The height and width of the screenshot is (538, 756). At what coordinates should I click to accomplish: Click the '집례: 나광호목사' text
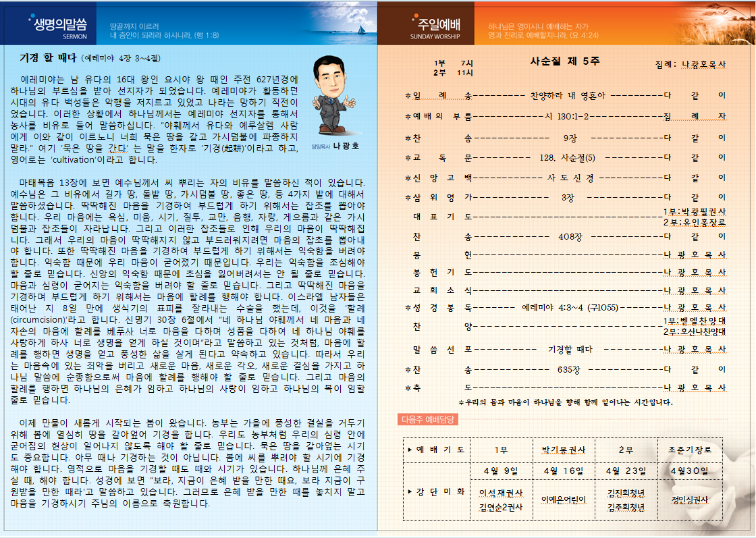[691, 65]
